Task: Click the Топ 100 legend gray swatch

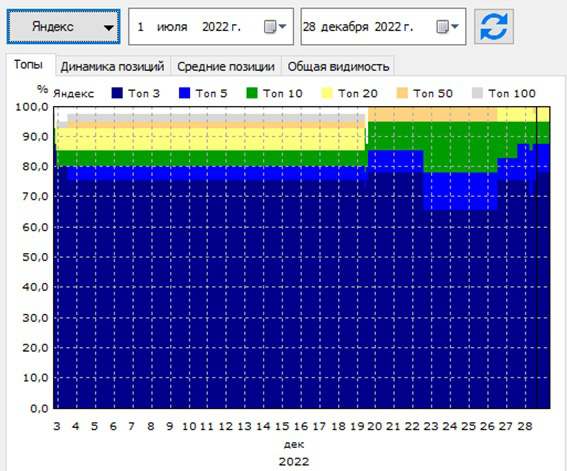Action: [477, 93]
